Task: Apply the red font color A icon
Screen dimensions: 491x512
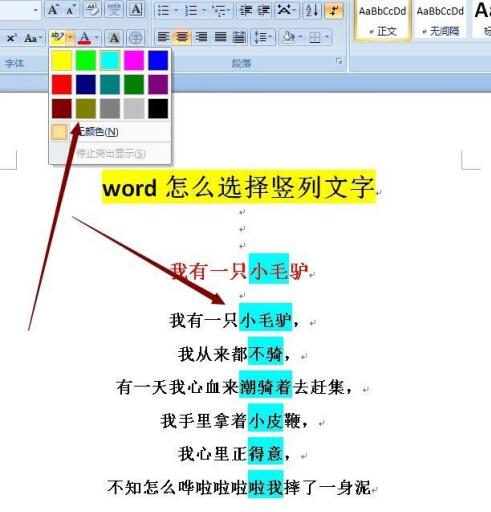Action: click(84, 38)
